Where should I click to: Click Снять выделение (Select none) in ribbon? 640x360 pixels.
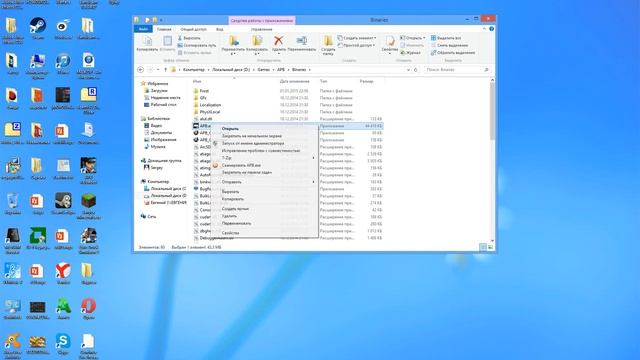(449, 45)
